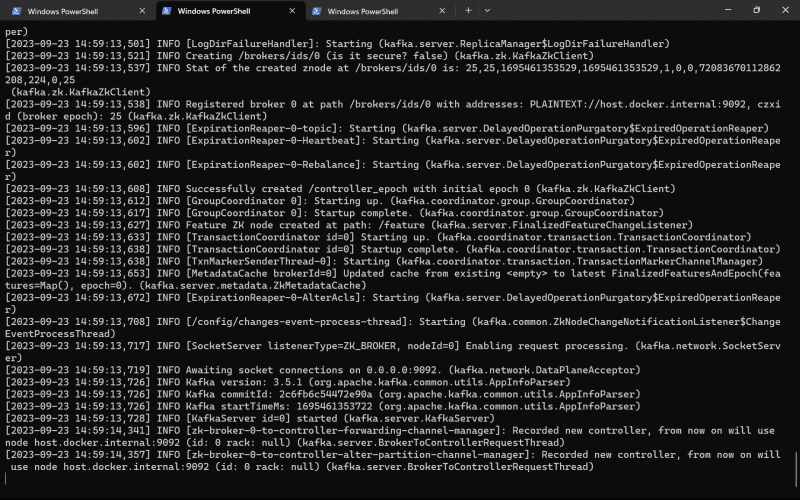Click '[SocketServer listenerType=ZK_BROKER, nodeId=0]' text
The image size is (800, 500).
click(x=323, y=346)
